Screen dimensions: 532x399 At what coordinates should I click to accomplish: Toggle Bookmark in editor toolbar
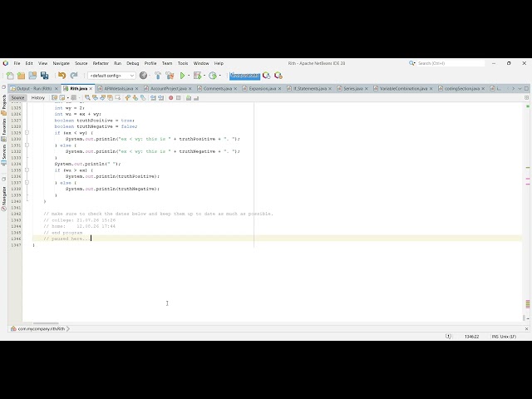click(x=143, y=98)
